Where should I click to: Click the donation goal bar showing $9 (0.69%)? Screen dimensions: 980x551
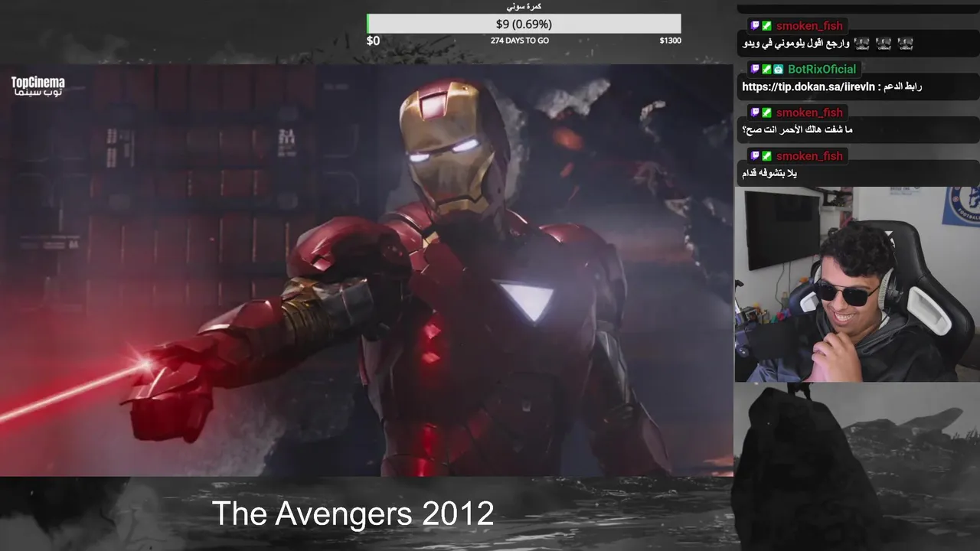524,24
